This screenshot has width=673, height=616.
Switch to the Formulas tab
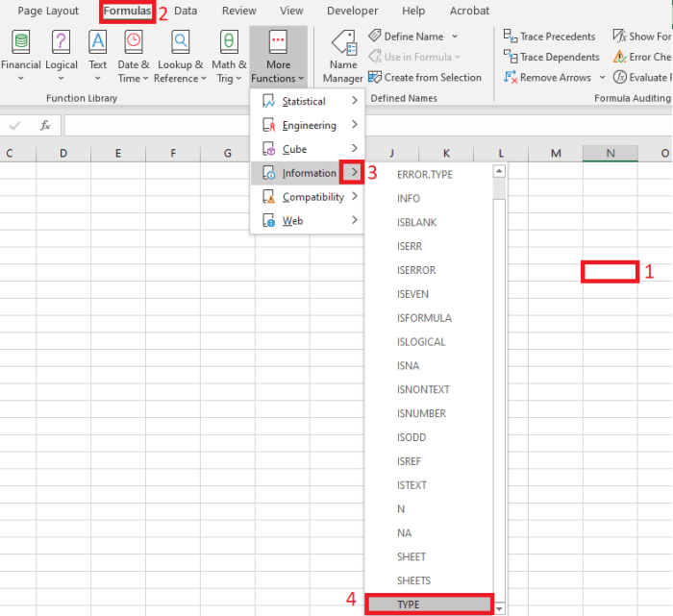click(x=127, y=11)
